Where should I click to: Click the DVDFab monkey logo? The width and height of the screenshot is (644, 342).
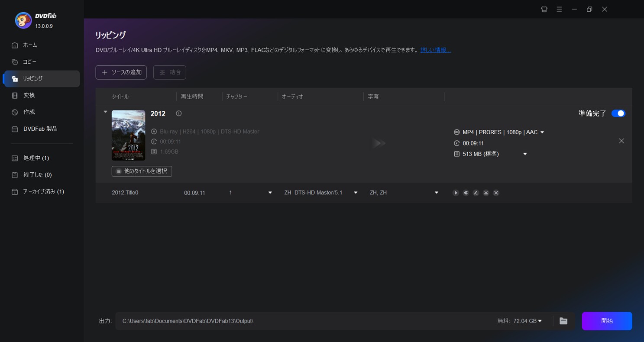[x=23, y=20]
